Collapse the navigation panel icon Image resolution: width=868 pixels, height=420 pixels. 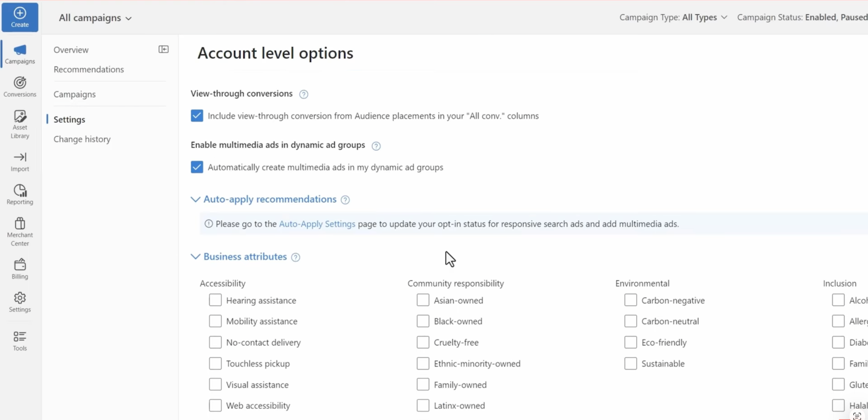pos(164,50)
